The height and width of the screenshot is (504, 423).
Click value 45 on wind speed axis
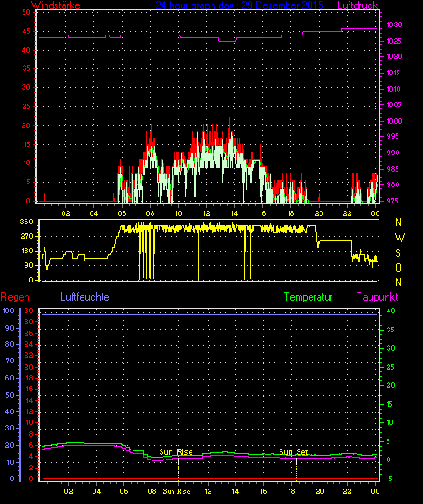click(x=26, y=31)
